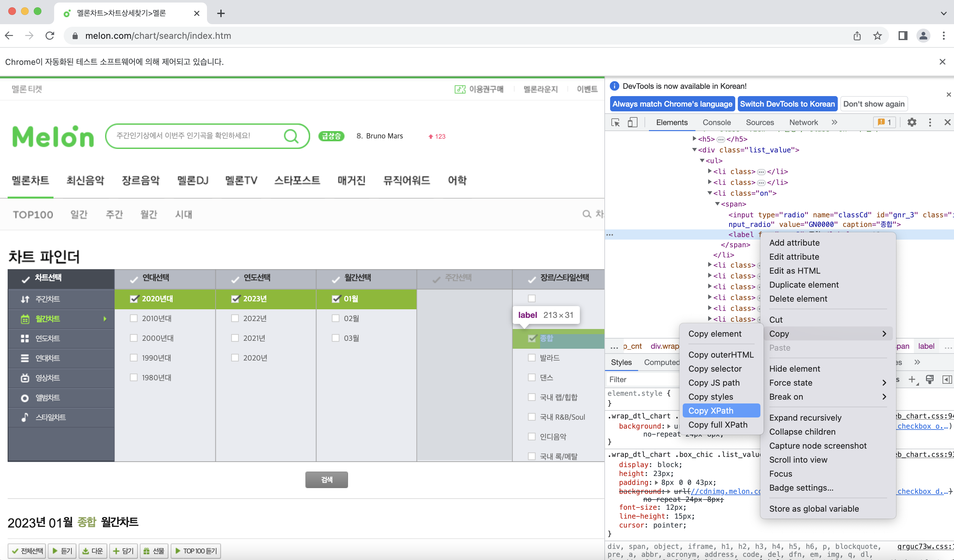Click the Melon search magnifier icon
The height and width of the screenshot is (560, 954).
tap(291, 136)
